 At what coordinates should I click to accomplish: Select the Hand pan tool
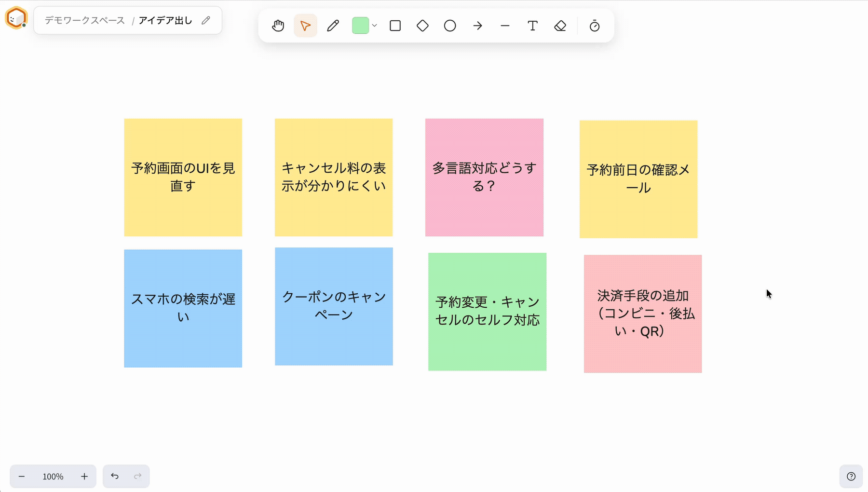coord(278,26)
